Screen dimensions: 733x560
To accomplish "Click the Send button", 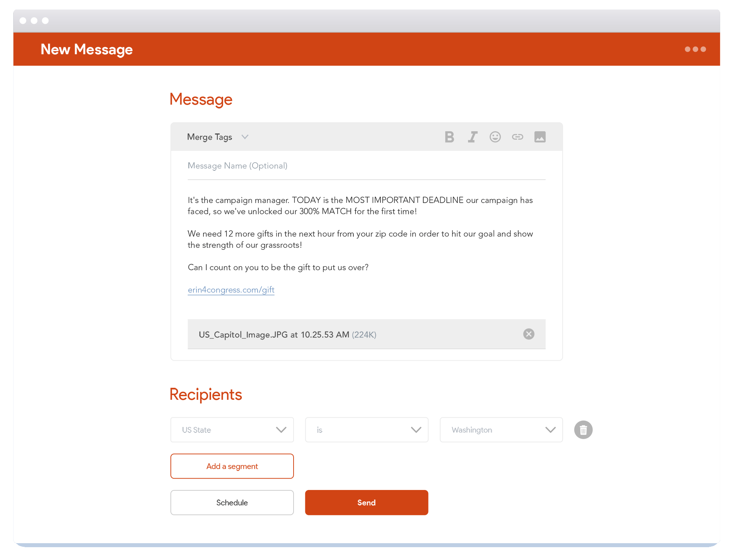I will pos(366,502).
